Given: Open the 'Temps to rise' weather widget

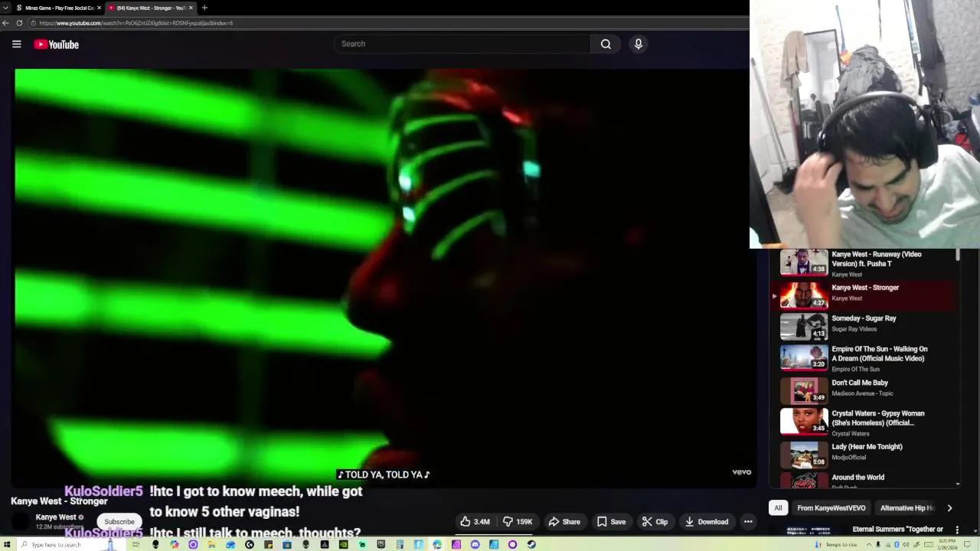Looking at the screenshot, I should click(836, 544).
